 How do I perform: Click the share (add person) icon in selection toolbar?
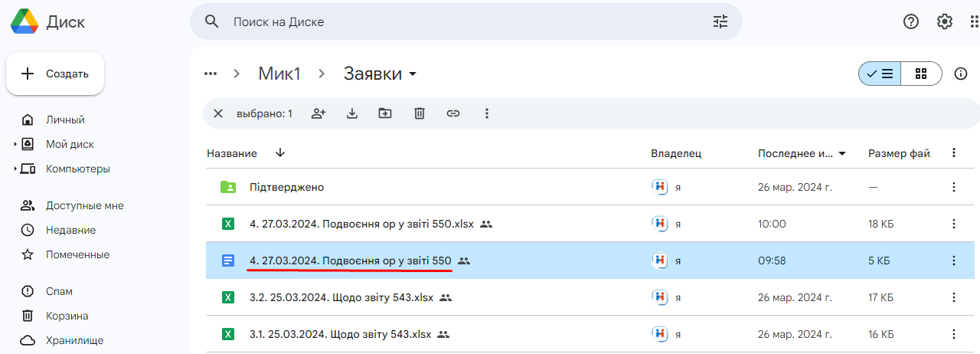coord(318,113)
